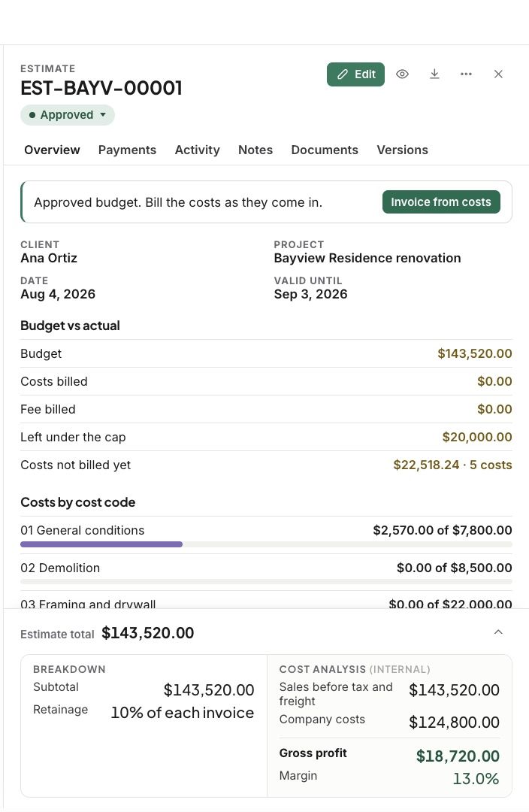Switch to the Overview tab
529x812 pixels.
[52, 150]
